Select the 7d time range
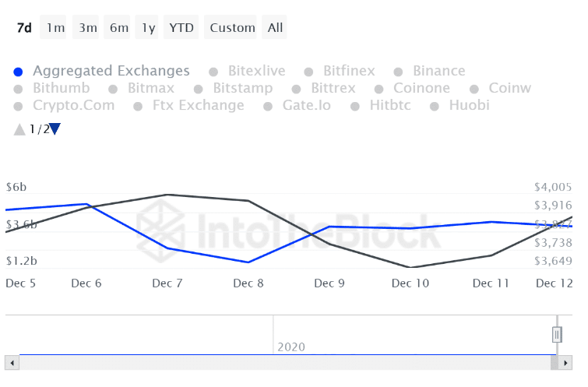 click(x=24, y=28)
